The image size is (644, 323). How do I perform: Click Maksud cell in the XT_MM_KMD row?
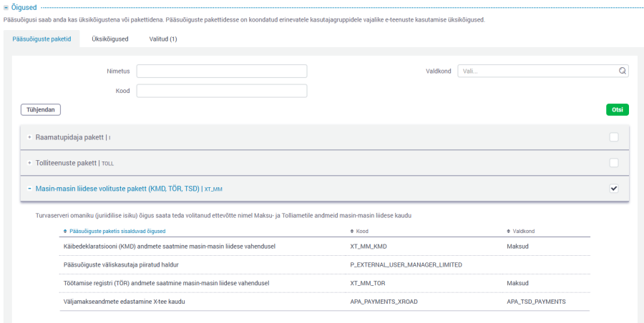[x=517, y=247]
